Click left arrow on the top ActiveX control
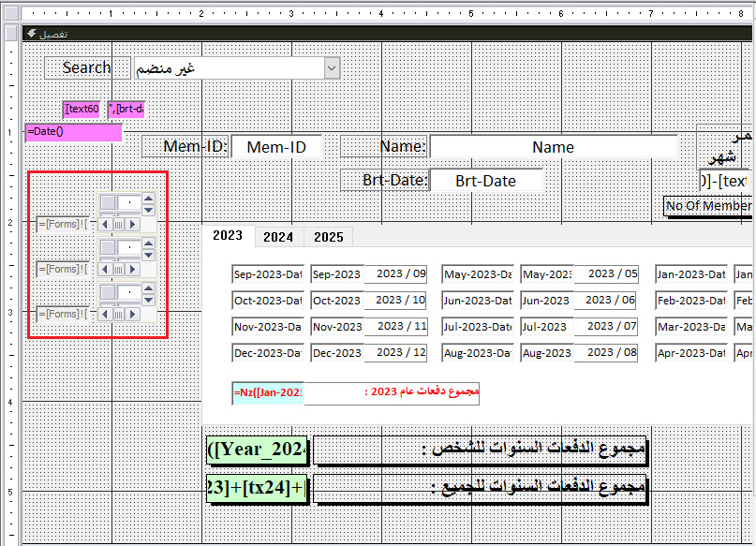 point(105,224)
